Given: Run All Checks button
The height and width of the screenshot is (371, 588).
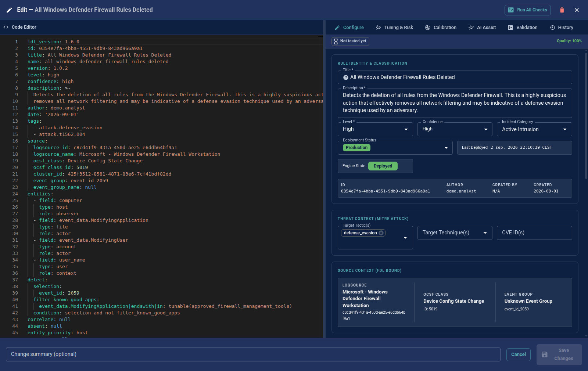Looking at the screenshot, I should 527,10.
